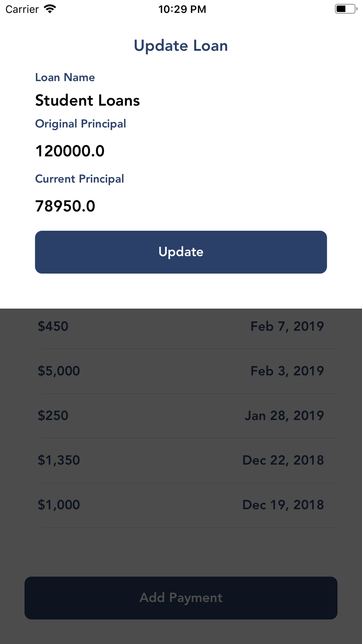Image resolution: width=362 pixels, height=644 pixels.
Task: Tap the battery icon in status bar
Action: (x=346, y=9)
